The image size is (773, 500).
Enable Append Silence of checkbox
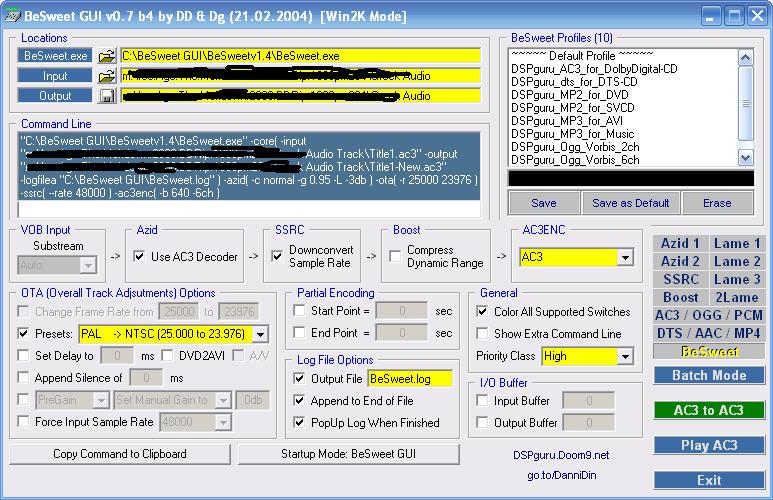23,377
